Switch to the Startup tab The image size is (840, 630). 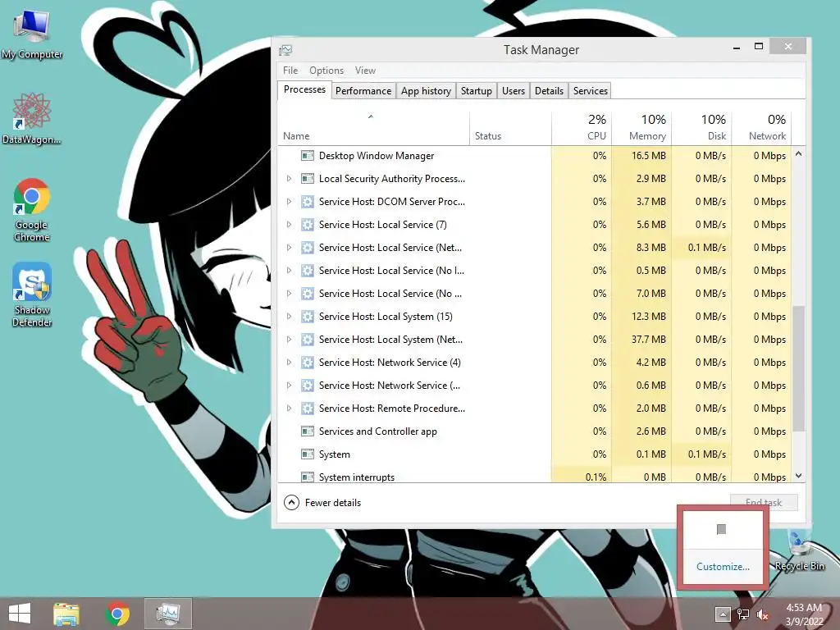point(477,91)
